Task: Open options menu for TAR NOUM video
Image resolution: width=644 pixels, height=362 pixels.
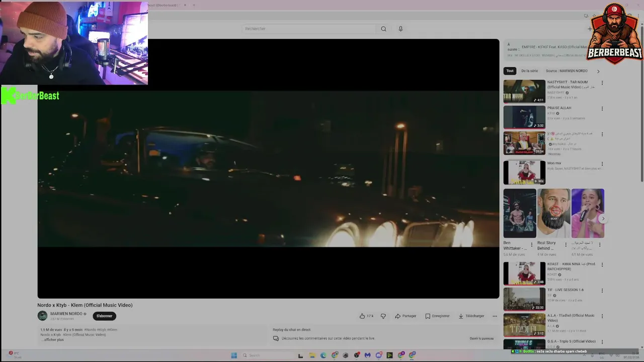Action: click(602, 83)
